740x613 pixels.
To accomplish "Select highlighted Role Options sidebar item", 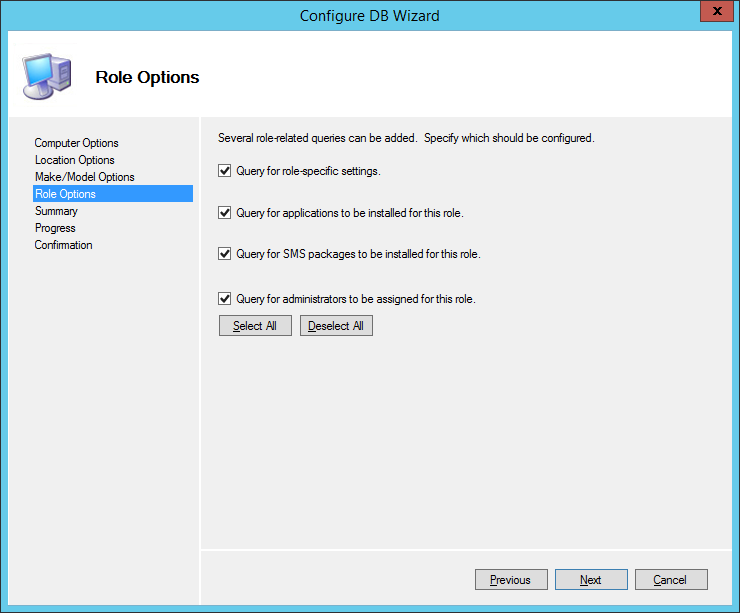I will pyautogui.click(x=65, y=194).
